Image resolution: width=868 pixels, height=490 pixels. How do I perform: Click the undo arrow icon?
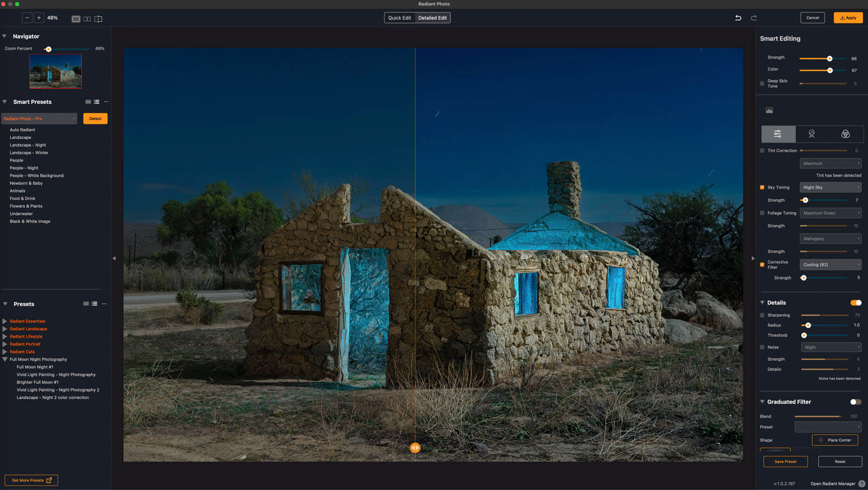coord(738,18)
